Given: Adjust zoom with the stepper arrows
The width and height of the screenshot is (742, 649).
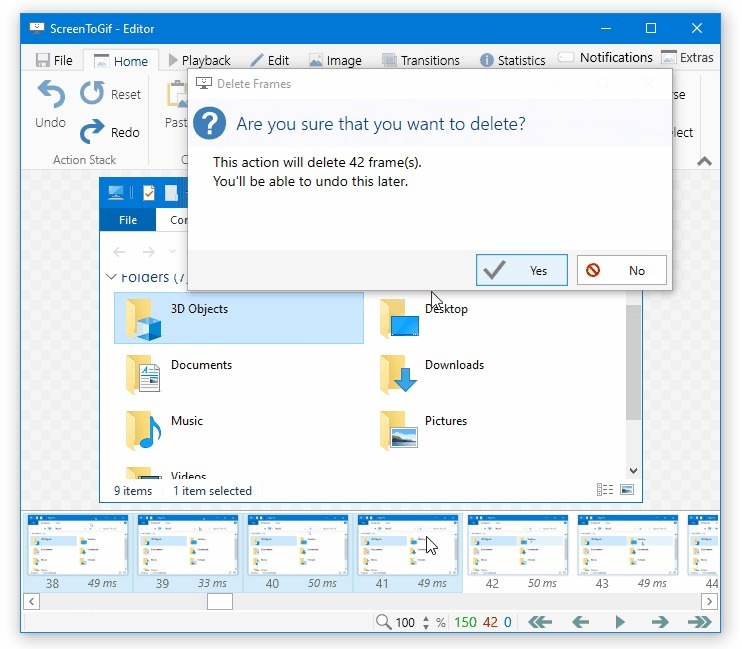Looking at the screenshot, I should tap(426, 622).
